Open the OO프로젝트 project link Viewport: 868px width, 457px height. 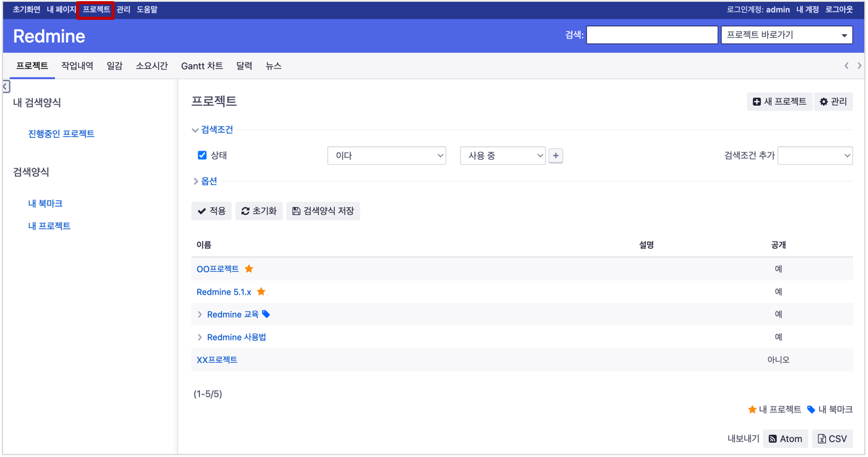tap(218, 269)
